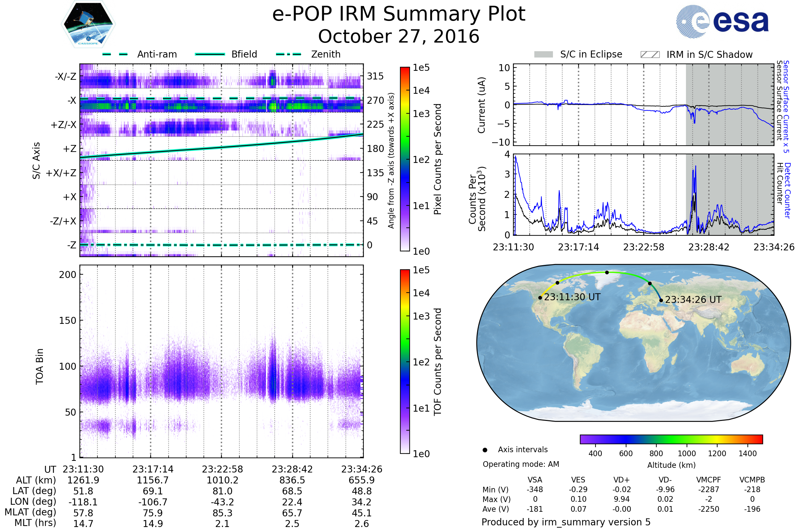Viewport: 798px width, 532px height.
Task: Click the ESA logo
Action: click(723, 22)
